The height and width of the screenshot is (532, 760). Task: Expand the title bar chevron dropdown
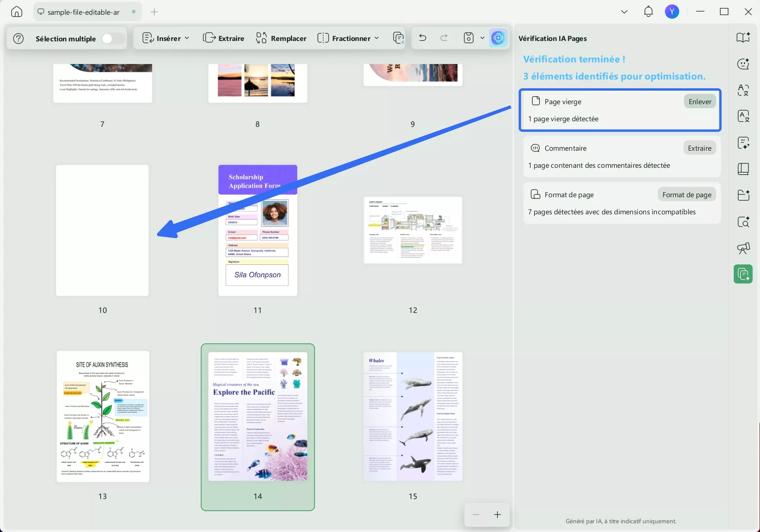[x=624, y=12]
